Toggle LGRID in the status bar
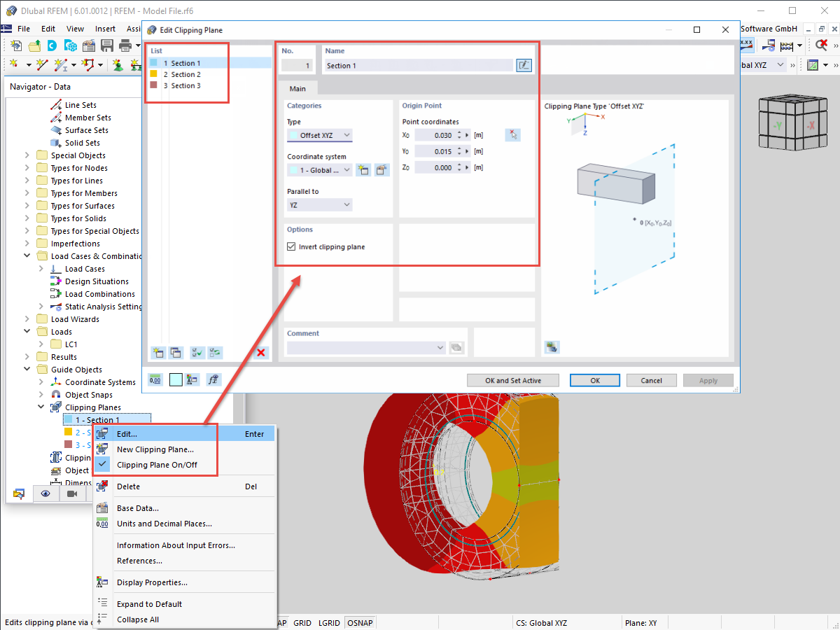Viewport: 840px width, 630px height. point(330,622)
